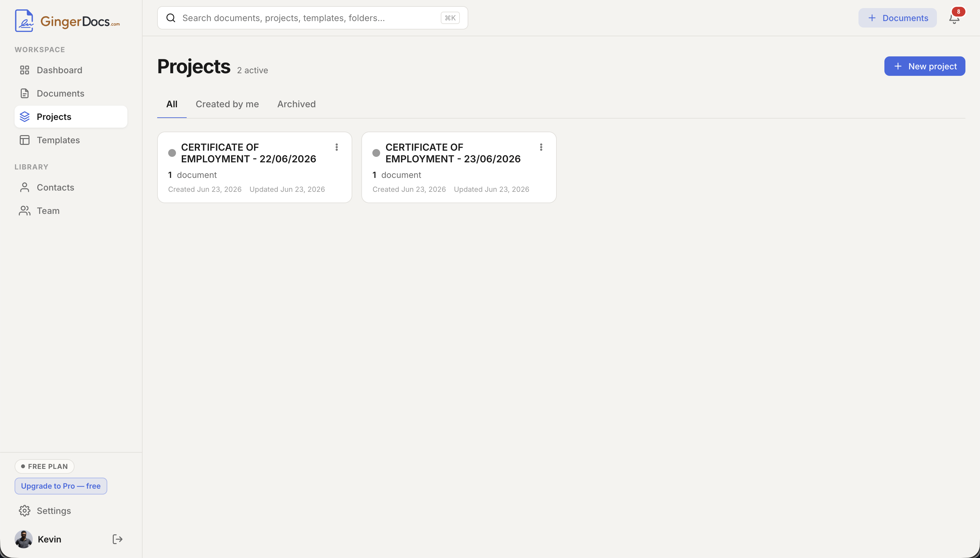
Task: Open the notifications bell
Action: pyautogui.click(x=953, y=19)
